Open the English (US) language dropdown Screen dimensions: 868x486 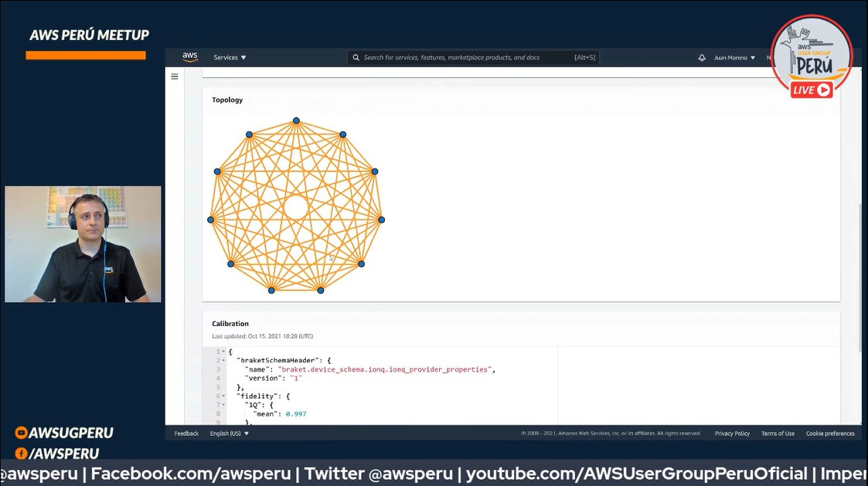coord(230,433)
